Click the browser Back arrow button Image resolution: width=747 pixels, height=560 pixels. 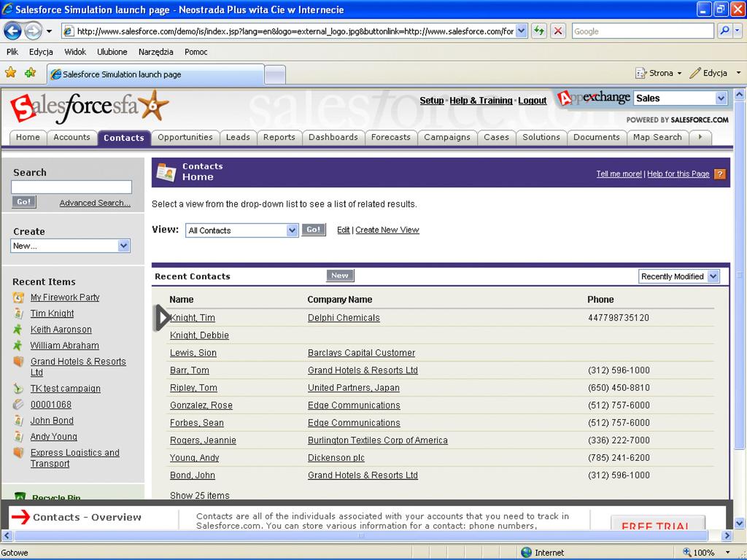pyautogui.click(x=12, y=31)
